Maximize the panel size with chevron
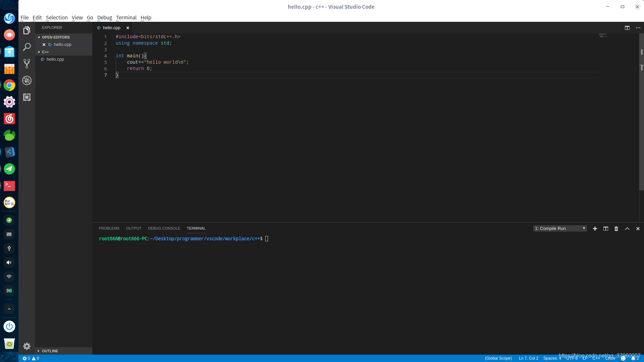The image size is (644, 362). pos(627,229)
